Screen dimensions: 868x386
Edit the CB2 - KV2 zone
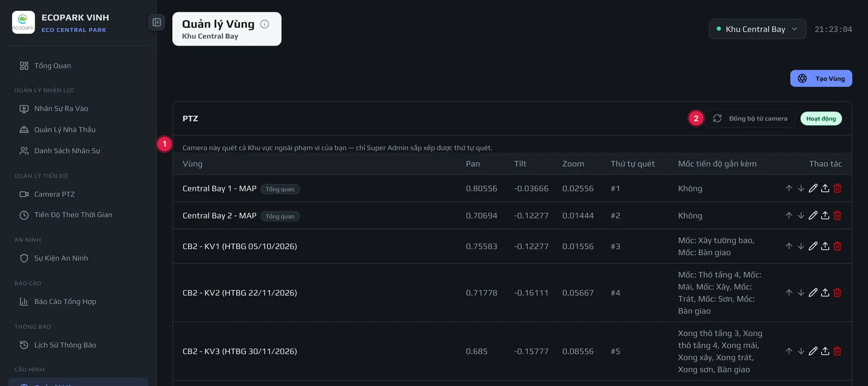point(813,293)
